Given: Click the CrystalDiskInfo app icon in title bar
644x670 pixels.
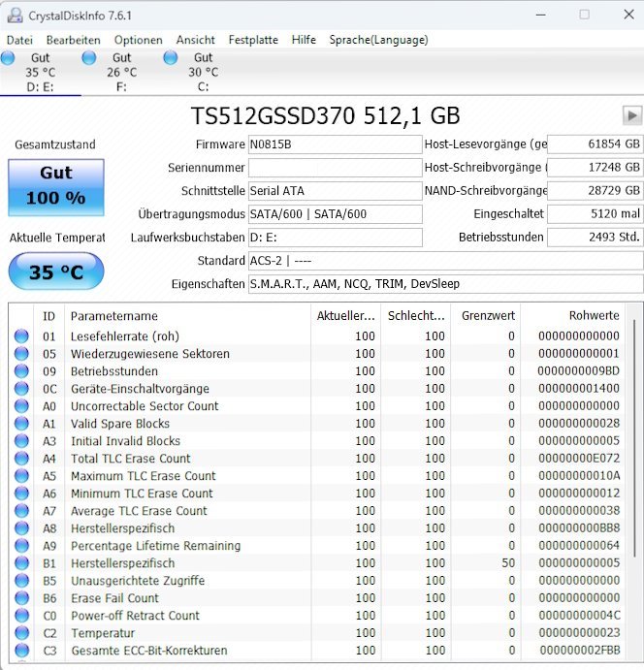Looking at the screenshot, I should pyautogui.click(x=15, y=16).
